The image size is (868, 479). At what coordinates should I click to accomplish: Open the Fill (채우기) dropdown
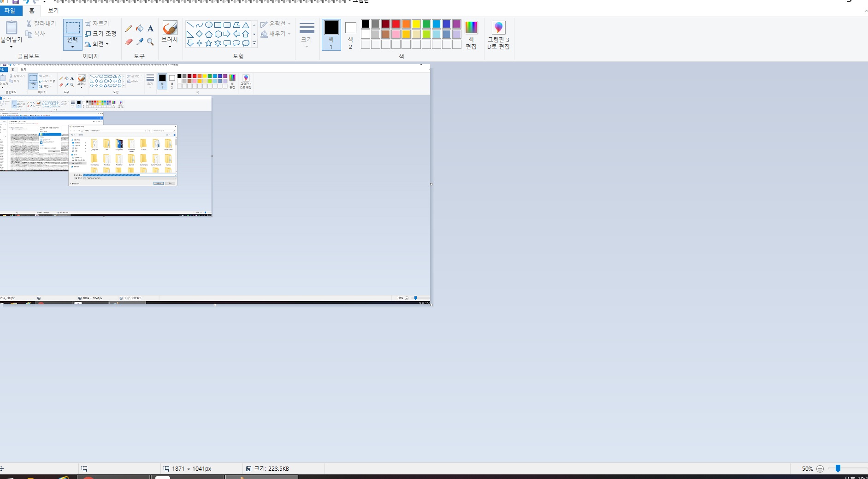click(276, 34)
